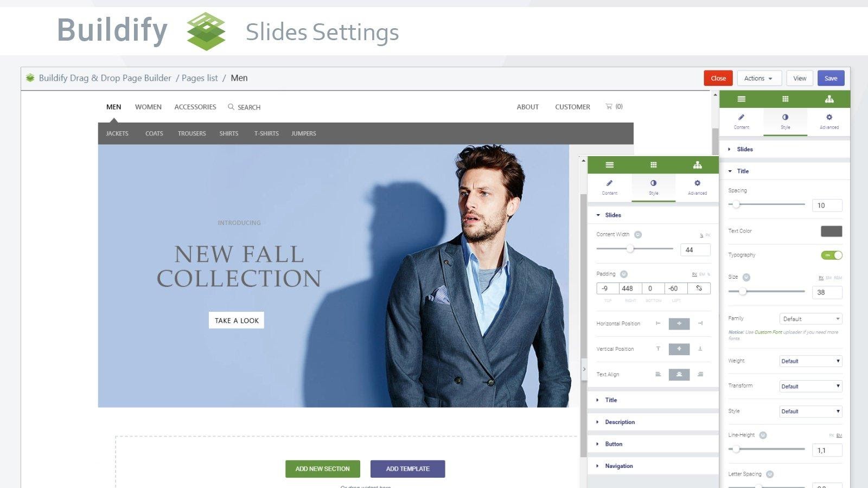This screenshot has height=488, width=868.
Task: Click the search magnifier icon
Action: pyautogui.click(x=231, y=107)
